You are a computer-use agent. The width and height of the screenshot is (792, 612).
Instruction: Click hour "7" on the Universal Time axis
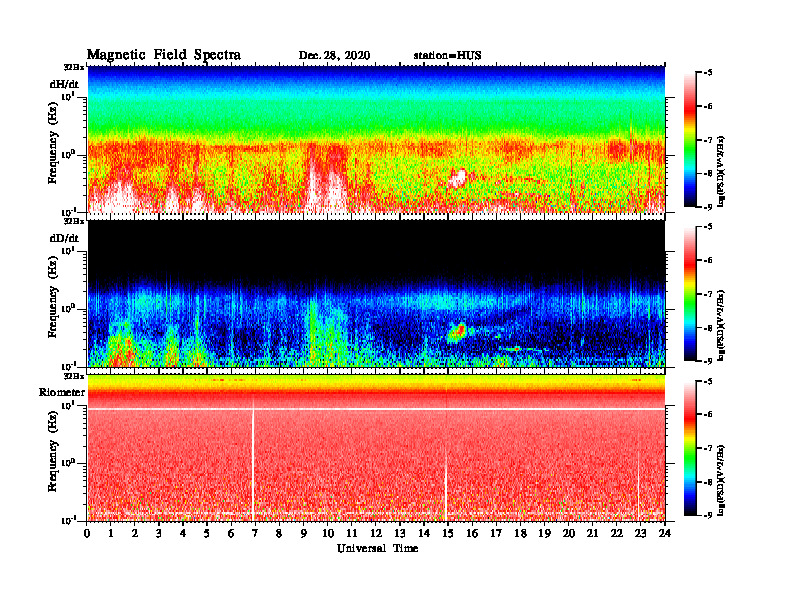[x=256, y=533]
